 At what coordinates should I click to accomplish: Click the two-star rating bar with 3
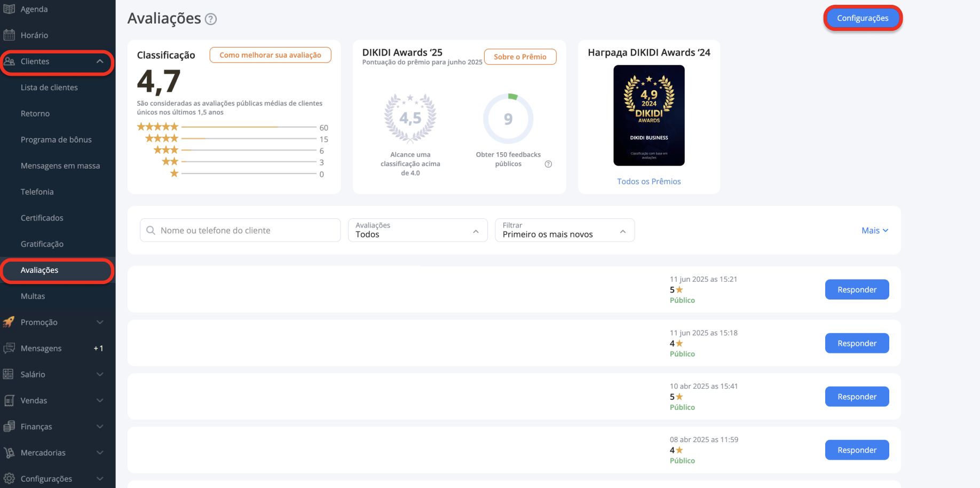click(249, 162)
